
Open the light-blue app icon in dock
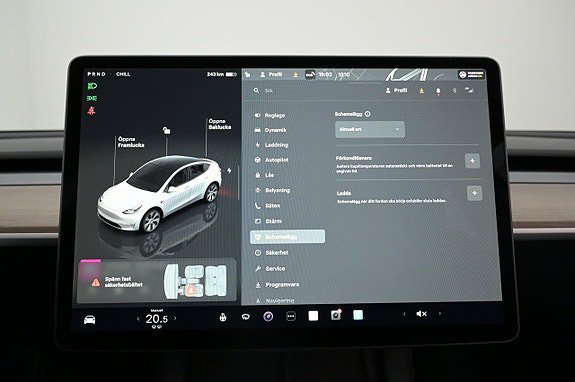click(358, 315)
